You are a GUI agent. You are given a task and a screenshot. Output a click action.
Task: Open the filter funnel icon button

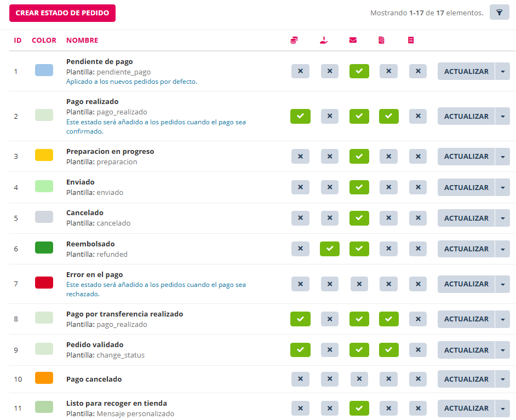click(x=499, y=13)
